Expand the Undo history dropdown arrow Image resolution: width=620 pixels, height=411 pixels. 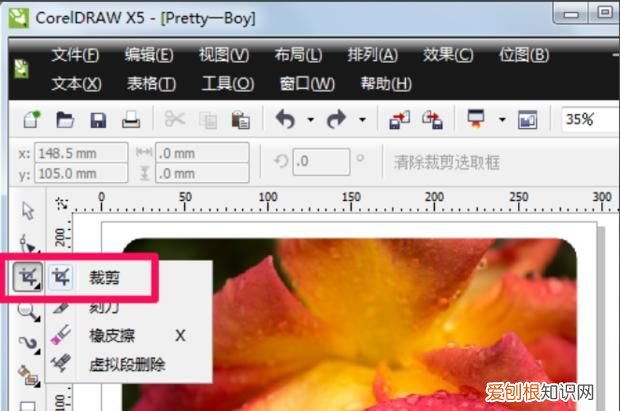310,120
